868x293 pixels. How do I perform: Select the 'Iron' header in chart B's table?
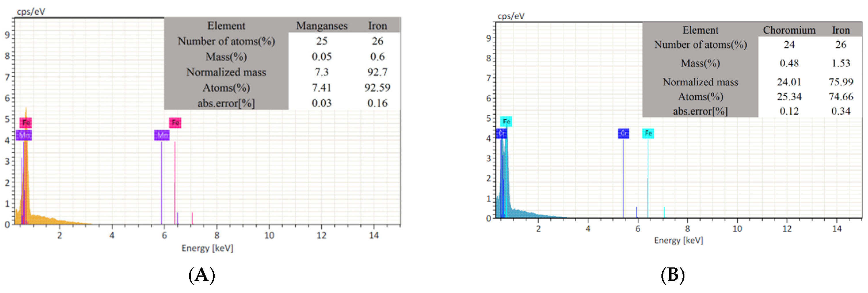pyautogui.click(x=841, y=30)
